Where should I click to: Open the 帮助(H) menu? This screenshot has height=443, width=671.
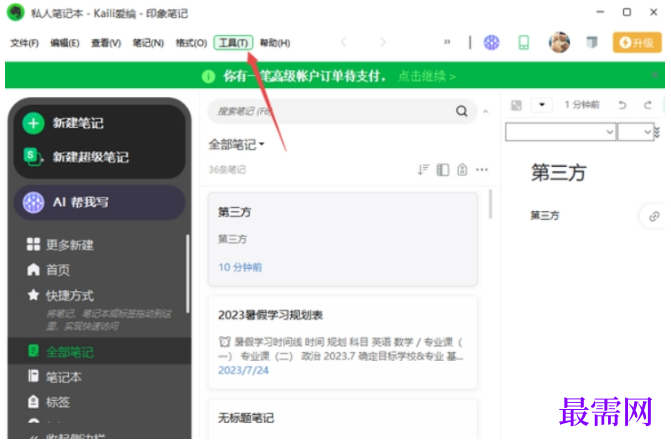coord(275,43)
